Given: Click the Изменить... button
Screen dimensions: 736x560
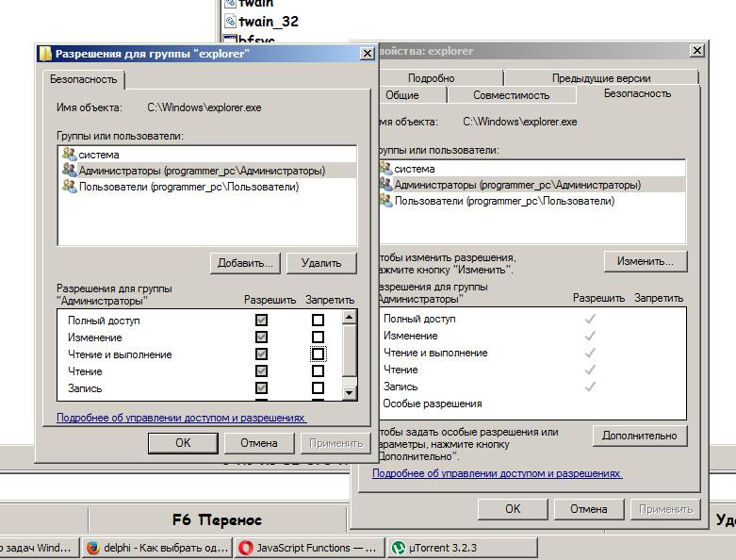Looking at the screenshot, I should 645,261.
